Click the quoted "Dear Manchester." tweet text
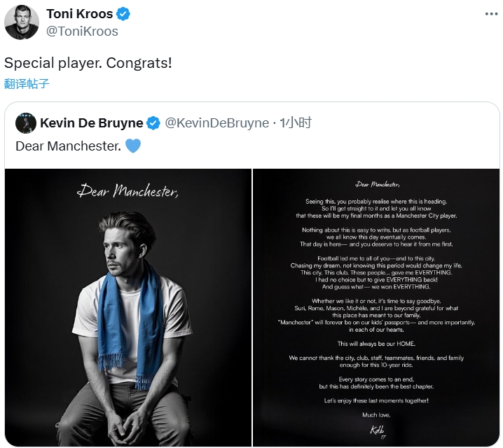Viewport: 503px width, 448px height. (68, 146)
